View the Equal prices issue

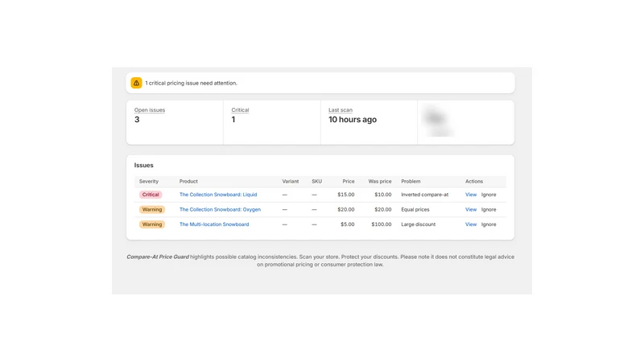click(471, 209)
